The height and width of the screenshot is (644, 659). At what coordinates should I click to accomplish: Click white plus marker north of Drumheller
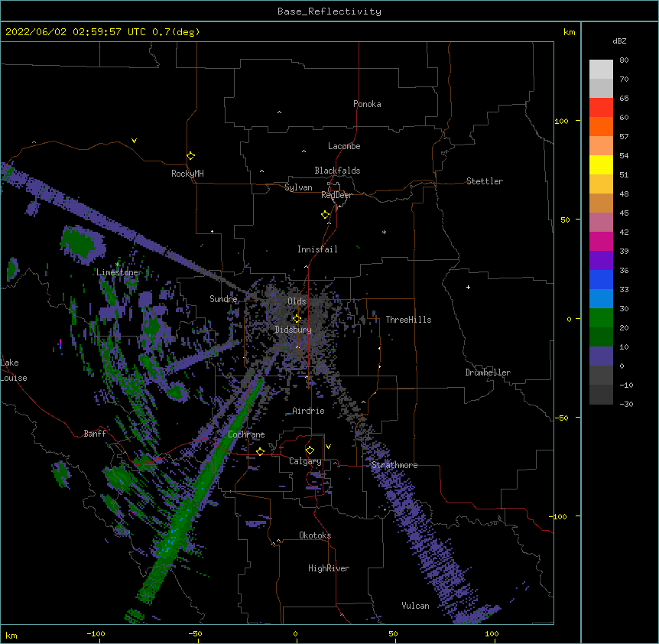point(468,287)
